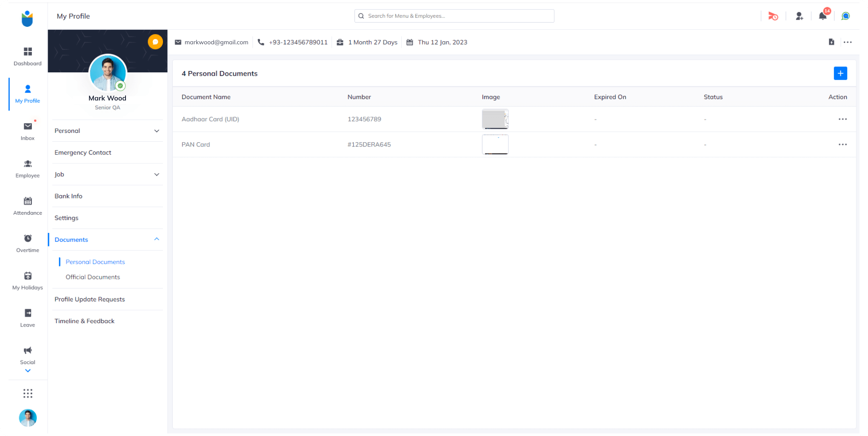This screenshot has height=436, width=868.
Task: Select My Profile in left sidebar
Action: click(28, 94)
